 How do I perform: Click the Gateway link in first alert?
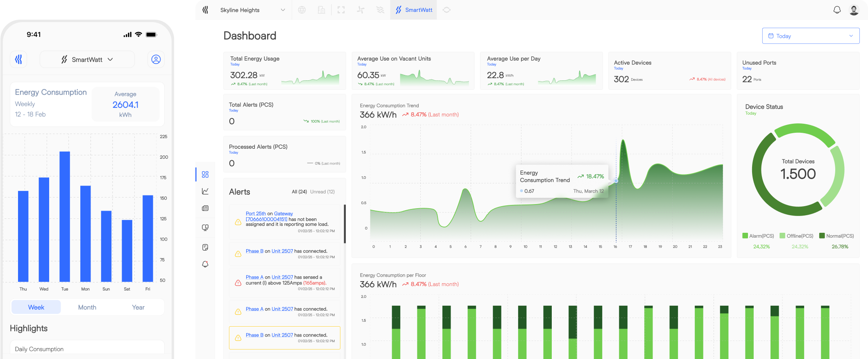click(283, 214)
